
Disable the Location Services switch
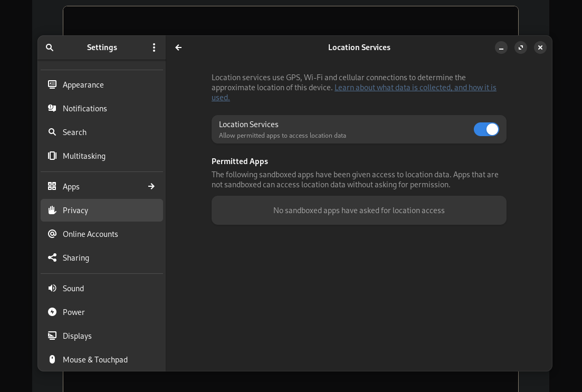pyautogui.click(x=486, y=129)
